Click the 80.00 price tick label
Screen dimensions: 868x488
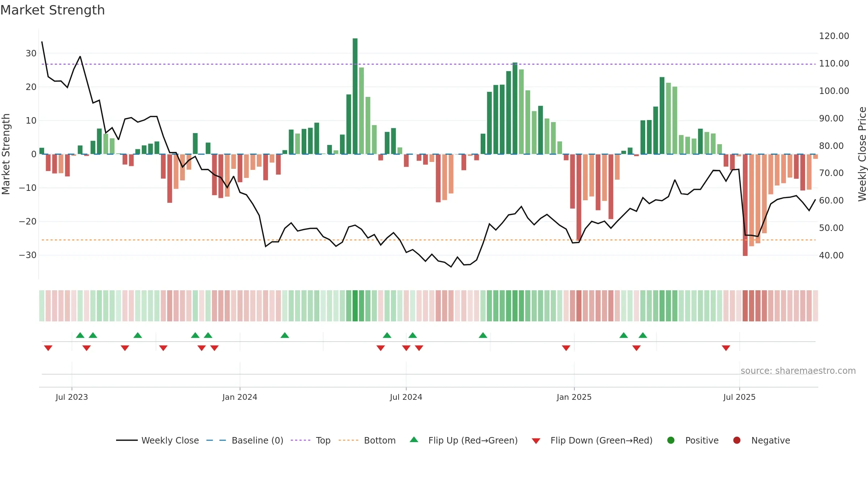(x=831, y=146)
